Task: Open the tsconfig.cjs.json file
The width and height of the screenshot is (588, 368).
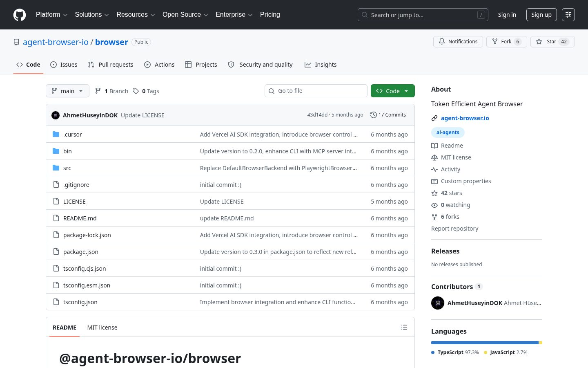Action: point(85,269)
